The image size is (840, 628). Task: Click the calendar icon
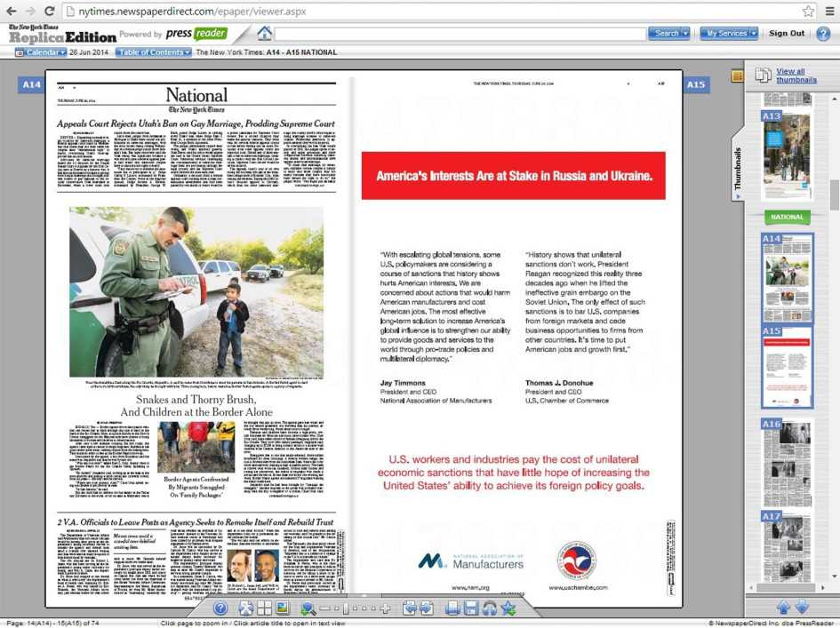pos(20,52)
